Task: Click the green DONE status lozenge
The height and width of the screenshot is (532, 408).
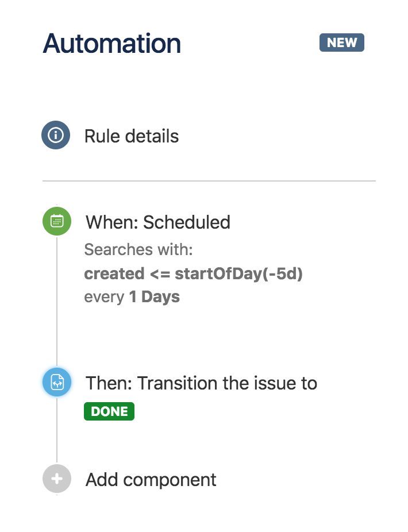Action: tap(109, 411)
